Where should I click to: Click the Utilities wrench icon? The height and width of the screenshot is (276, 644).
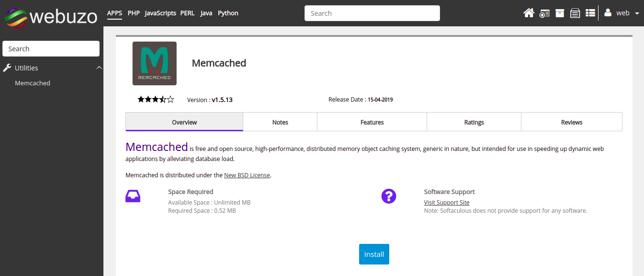(x=7, y=68)
